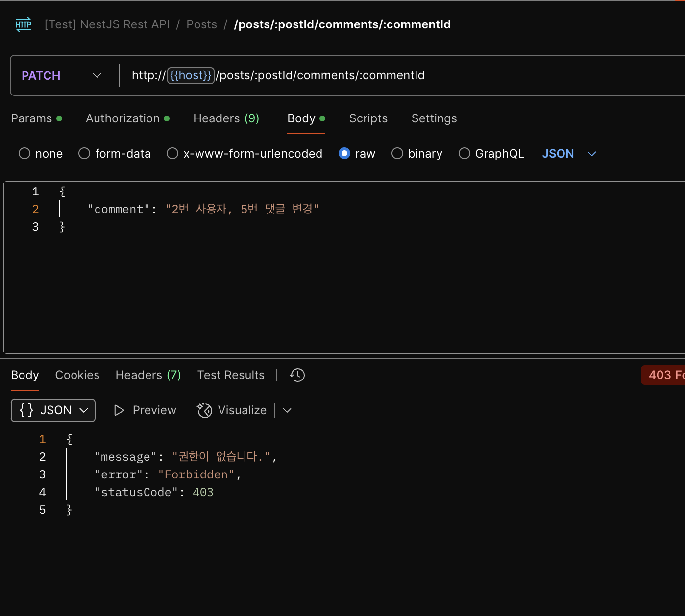Click the {{host}} variable in the URL

coord(191,75)
